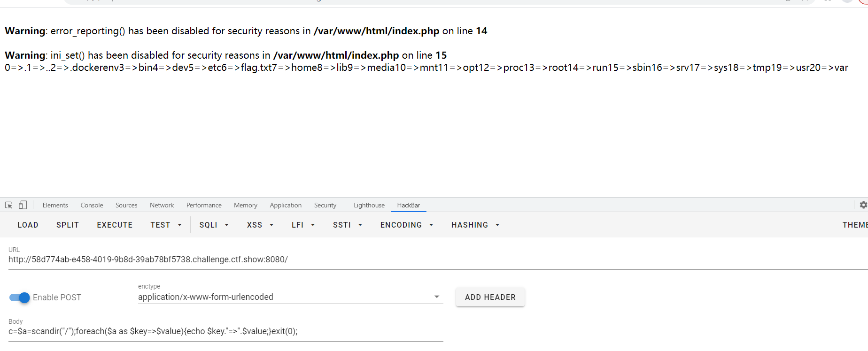The height and width of the screenshot is (351, 868).
Task: Switch to the Security tab
Action: (325, 205)
